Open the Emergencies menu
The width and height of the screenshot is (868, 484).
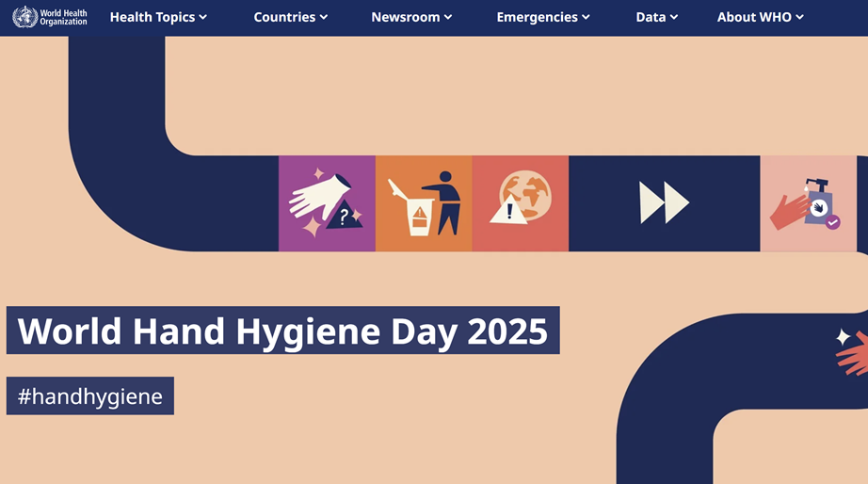537,17
